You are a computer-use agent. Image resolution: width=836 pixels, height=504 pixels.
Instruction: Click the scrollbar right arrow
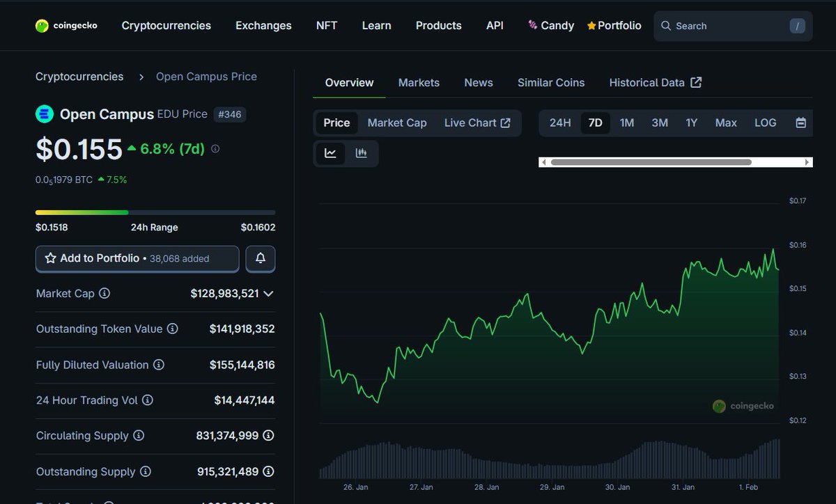(808, 162)
